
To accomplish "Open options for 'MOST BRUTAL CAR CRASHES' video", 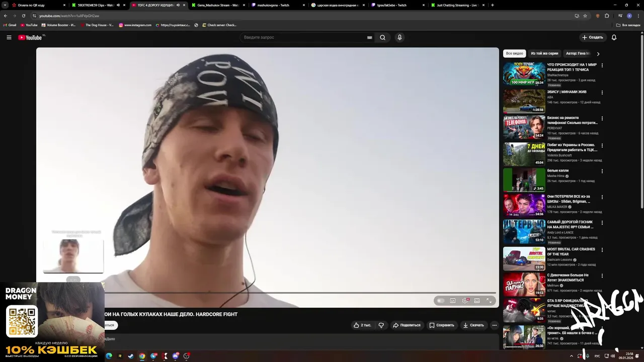I will (602, 250).
